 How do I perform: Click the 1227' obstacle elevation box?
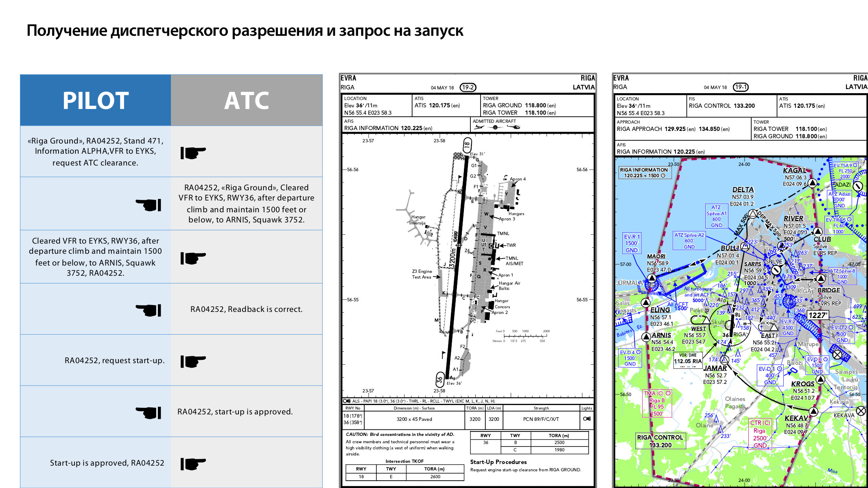tap(818, 315)
